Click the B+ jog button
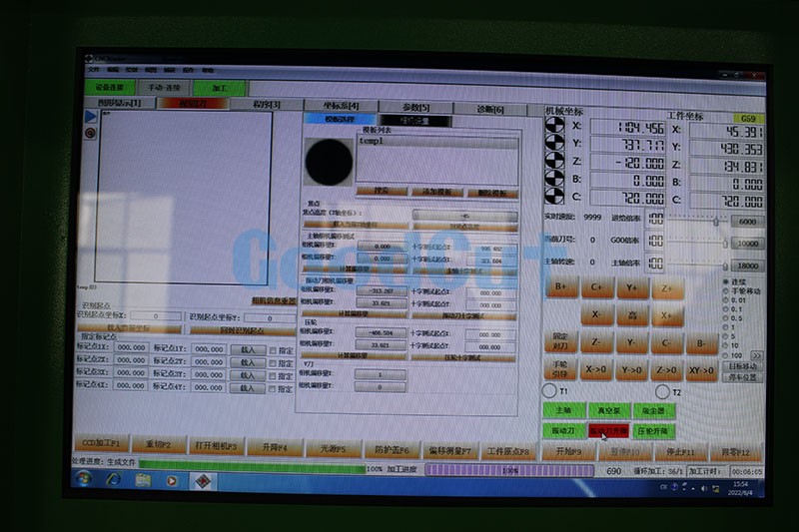The width and height of the screenshot is (799, 532). click(560, 286)
